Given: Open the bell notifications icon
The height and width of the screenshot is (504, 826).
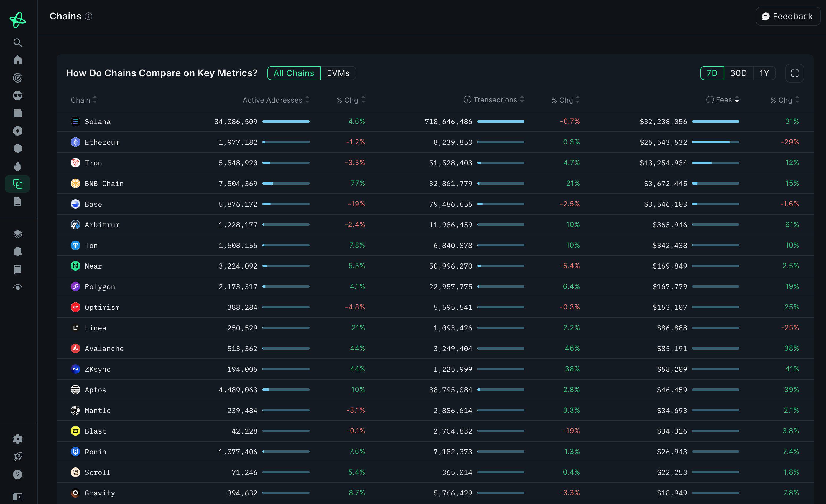Looking at the screenshot, I should 17,252.
